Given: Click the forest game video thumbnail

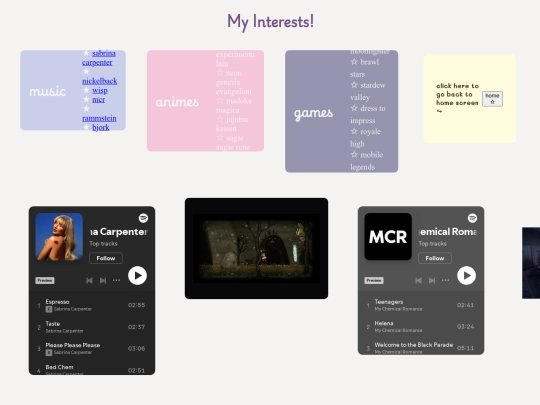Looking at the screenshot, I should coord(257,248).
